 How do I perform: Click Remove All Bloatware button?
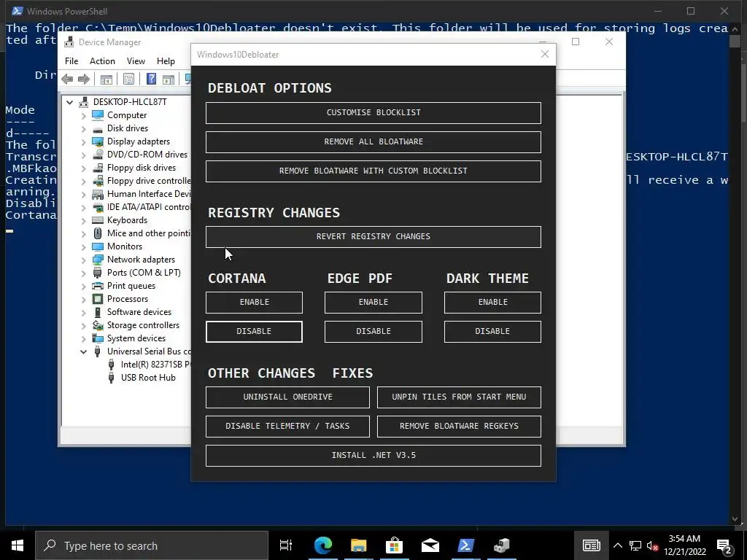click(373, 142)
